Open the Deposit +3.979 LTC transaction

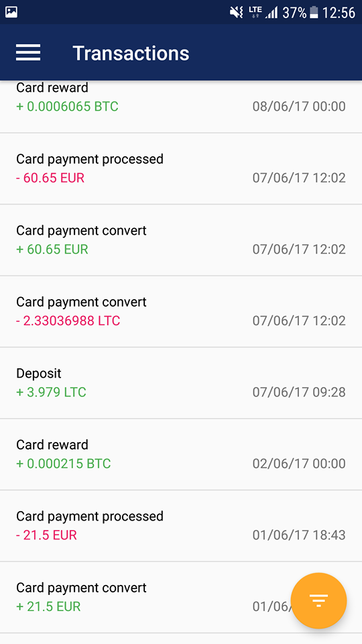(181, 383)
